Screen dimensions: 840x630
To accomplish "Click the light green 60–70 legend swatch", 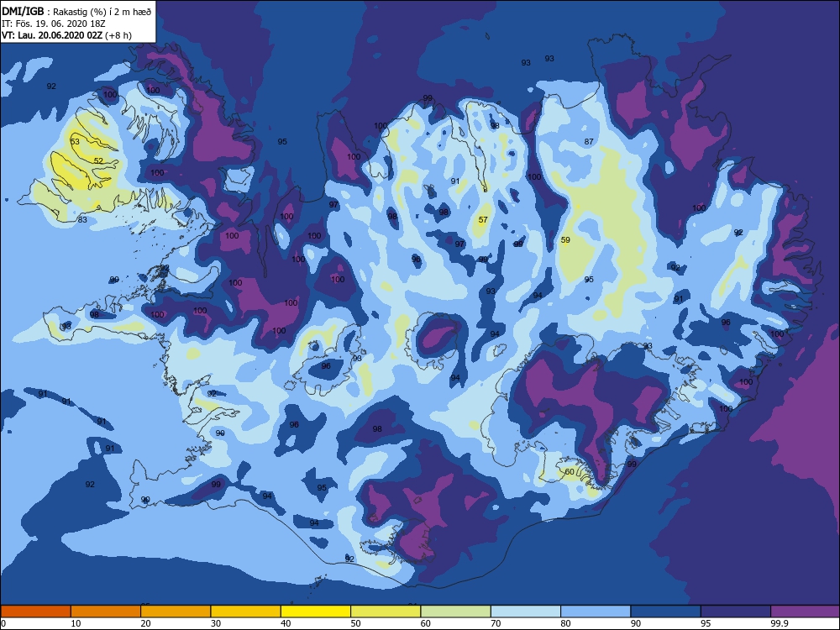I will click(x=456, y=612).
